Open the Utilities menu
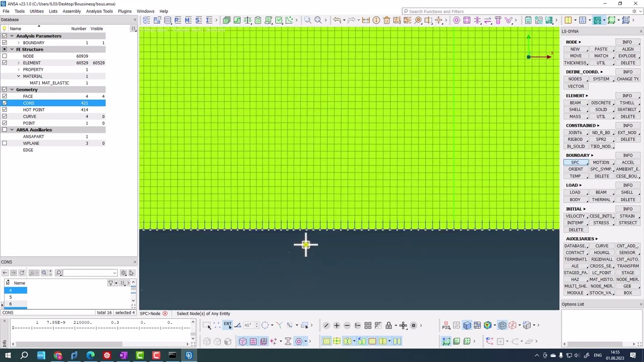This screenshot has width=644, height=362. click(x=37, y=11)
